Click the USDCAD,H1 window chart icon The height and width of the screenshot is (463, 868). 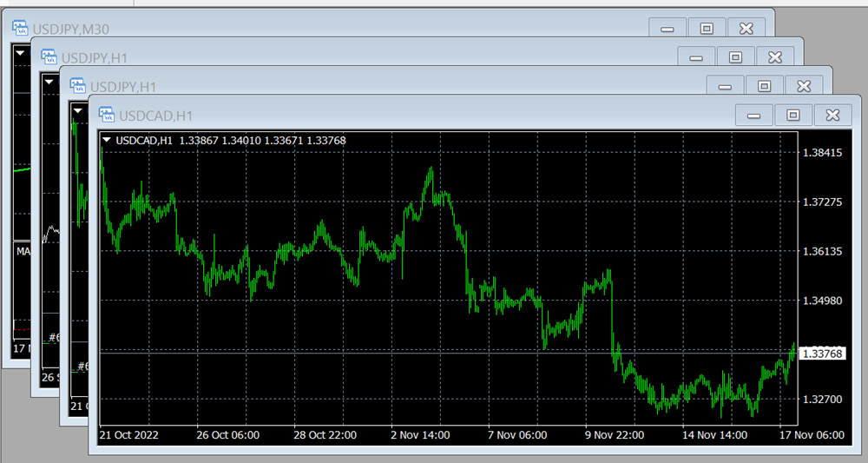pos(106,115)
